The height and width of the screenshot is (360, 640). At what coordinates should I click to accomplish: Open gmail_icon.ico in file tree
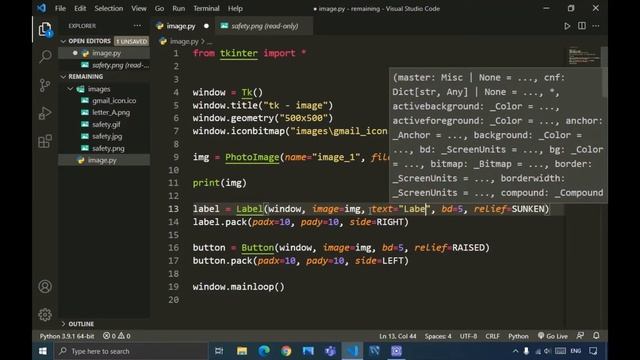point(114,100)
